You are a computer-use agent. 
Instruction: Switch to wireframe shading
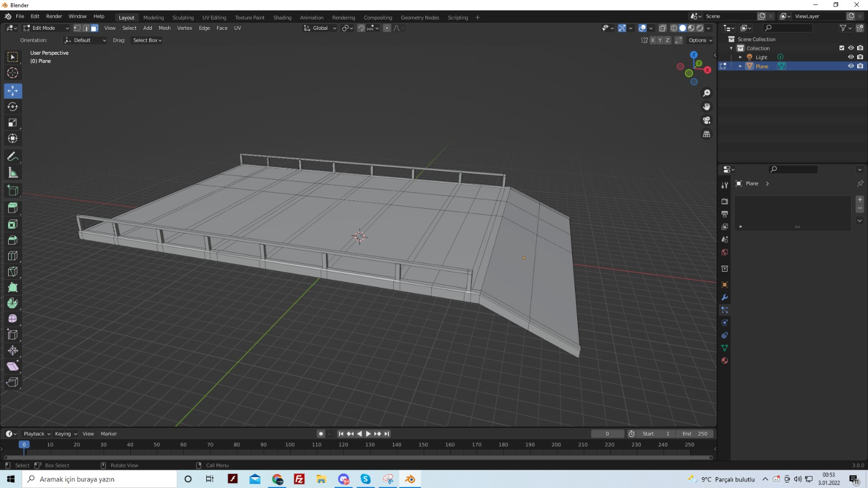[x=674, y=28]
